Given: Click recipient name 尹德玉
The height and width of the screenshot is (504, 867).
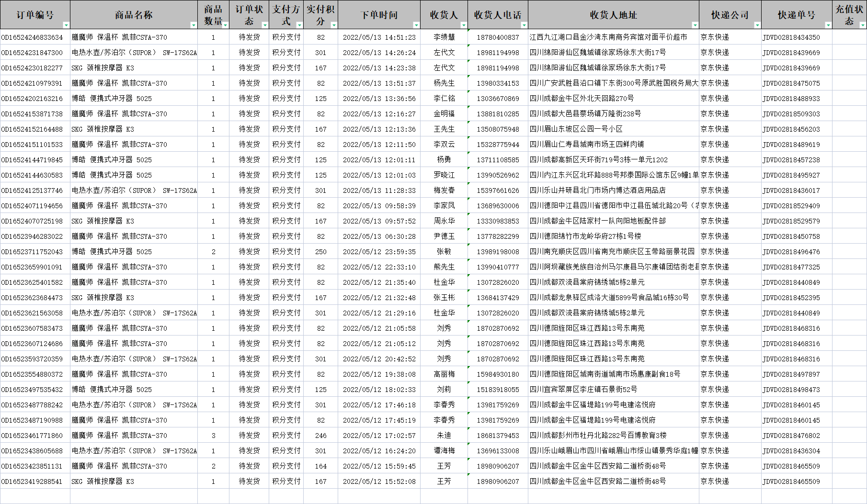Looking at the screenshot, I should pos(444,236).
